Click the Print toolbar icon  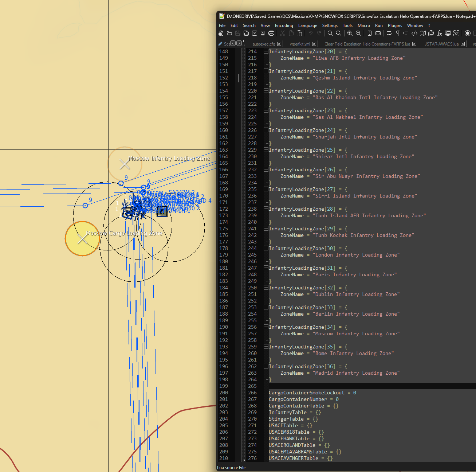click(x=271, y=33)
